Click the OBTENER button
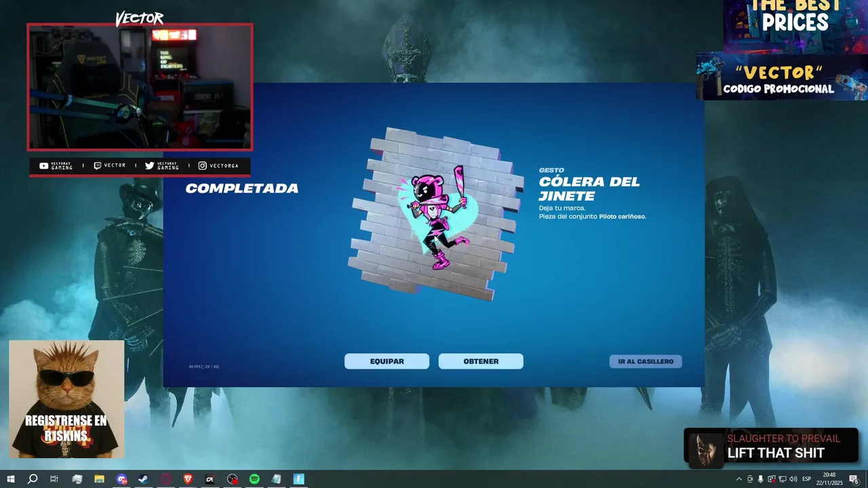Image resolution: width=868 pixels, height=488 pixels. pos(481,361)
